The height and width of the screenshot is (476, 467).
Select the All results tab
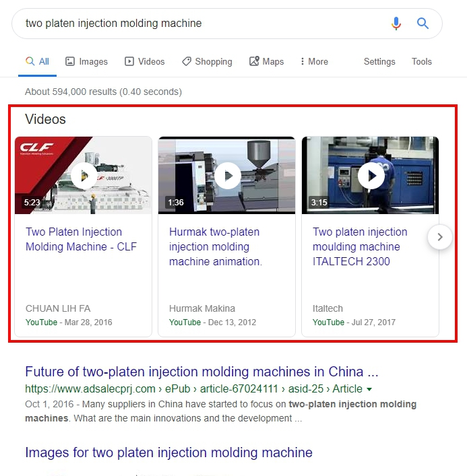click(x=37, y=62)
